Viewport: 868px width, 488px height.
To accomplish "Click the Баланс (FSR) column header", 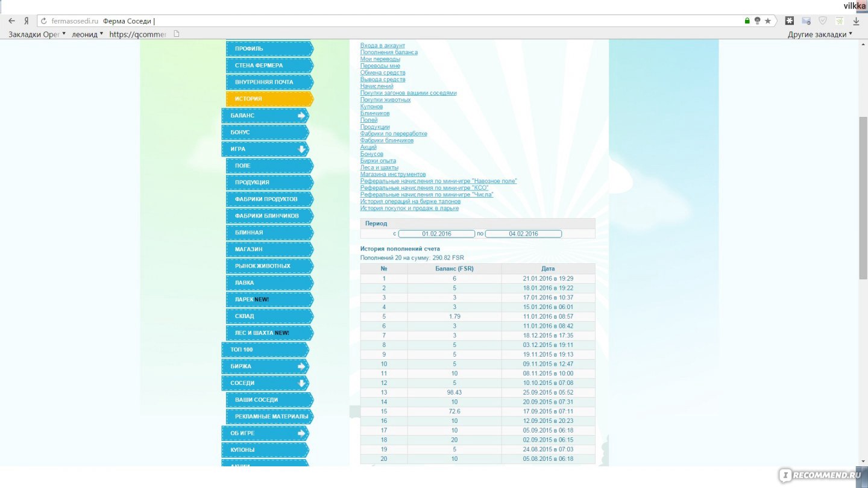I will [454, 269].
